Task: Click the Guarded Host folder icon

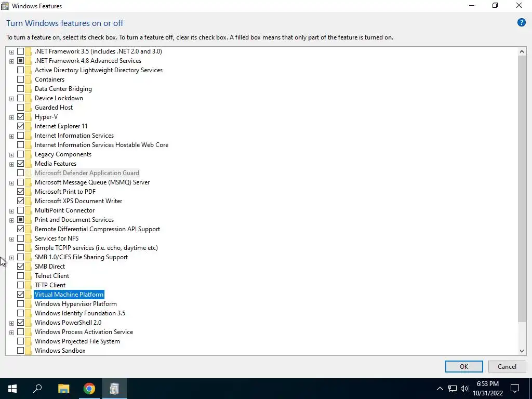Action: 28,108
